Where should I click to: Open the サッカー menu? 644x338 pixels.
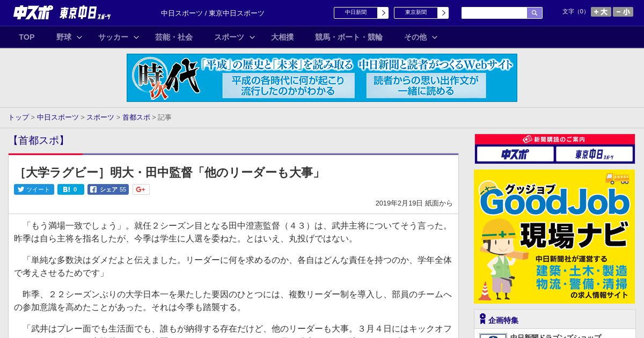[113, 37]
